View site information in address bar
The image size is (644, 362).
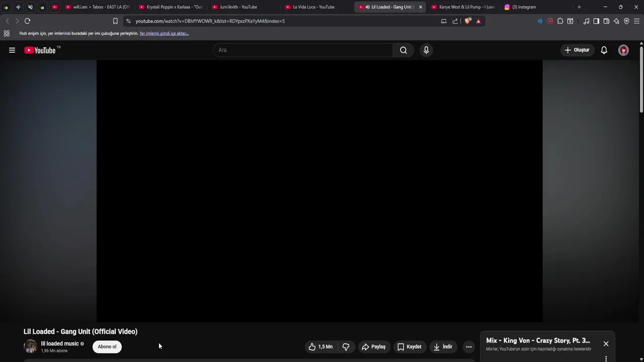pos(128,21)
